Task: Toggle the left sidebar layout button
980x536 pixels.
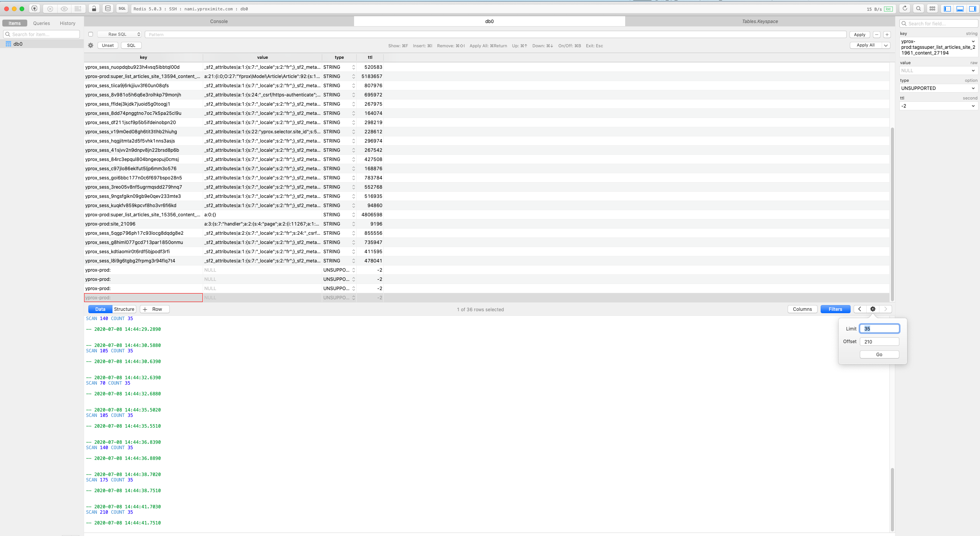Action: click(947, 8)
